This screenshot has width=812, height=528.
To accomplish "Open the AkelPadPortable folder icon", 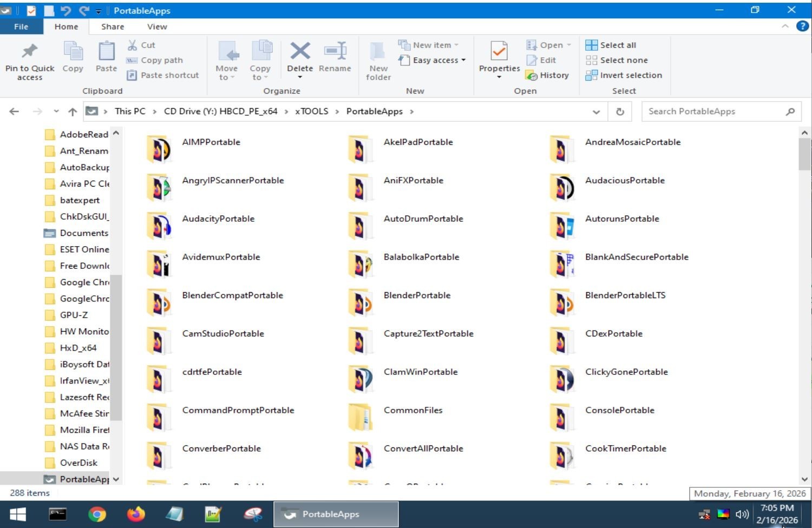I will tap(360, 149).
